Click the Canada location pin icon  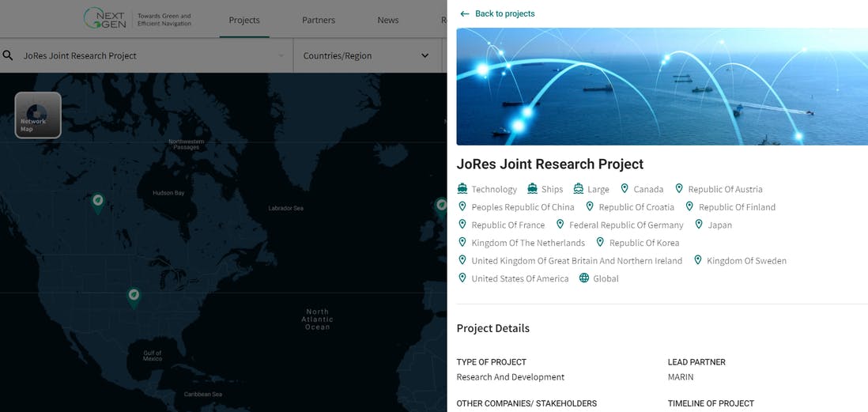[x=625, y=189]
